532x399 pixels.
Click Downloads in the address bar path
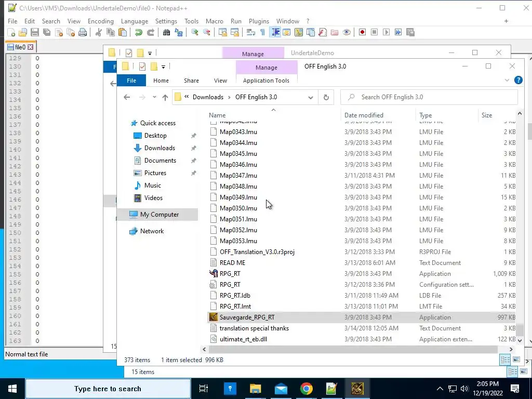point(208,97)
